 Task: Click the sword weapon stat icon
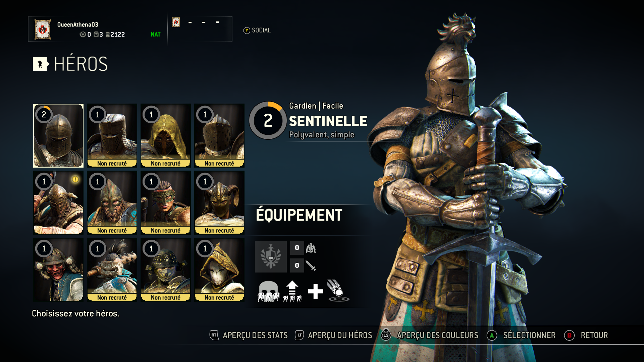(x=311, y=266)
